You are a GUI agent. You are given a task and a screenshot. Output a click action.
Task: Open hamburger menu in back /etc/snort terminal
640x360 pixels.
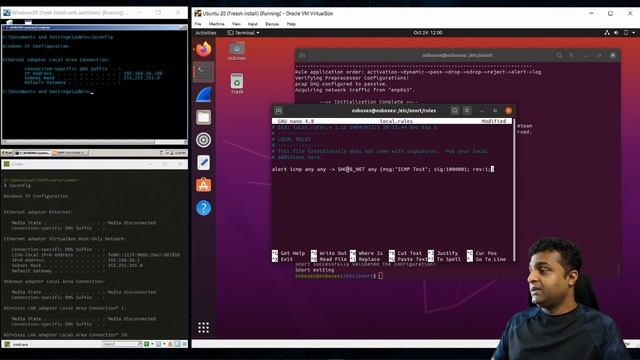point(571,55)
